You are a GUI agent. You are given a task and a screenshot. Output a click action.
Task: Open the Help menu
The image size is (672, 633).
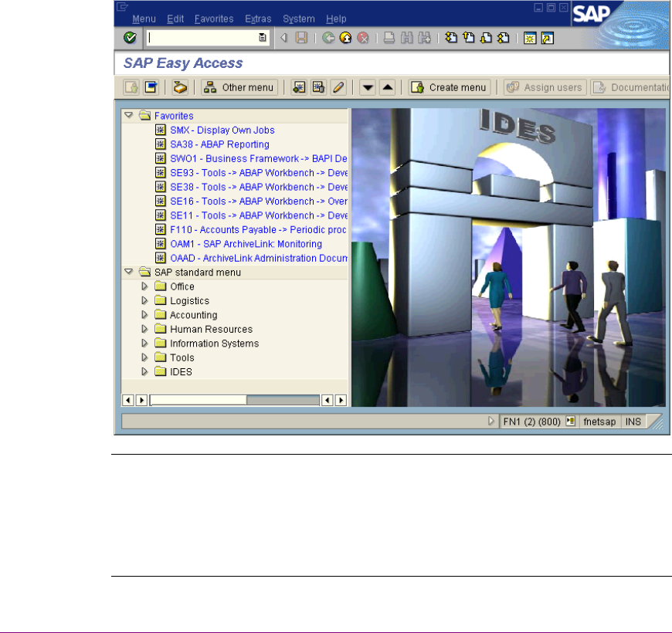pos(336,19)
